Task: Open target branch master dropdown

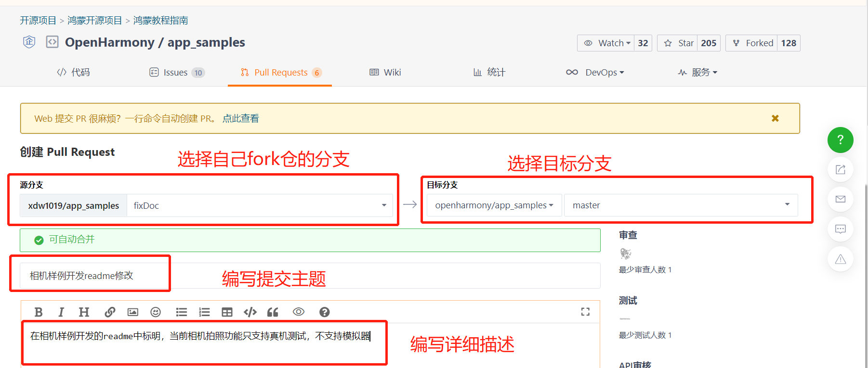Action: (x=681, y=205)
